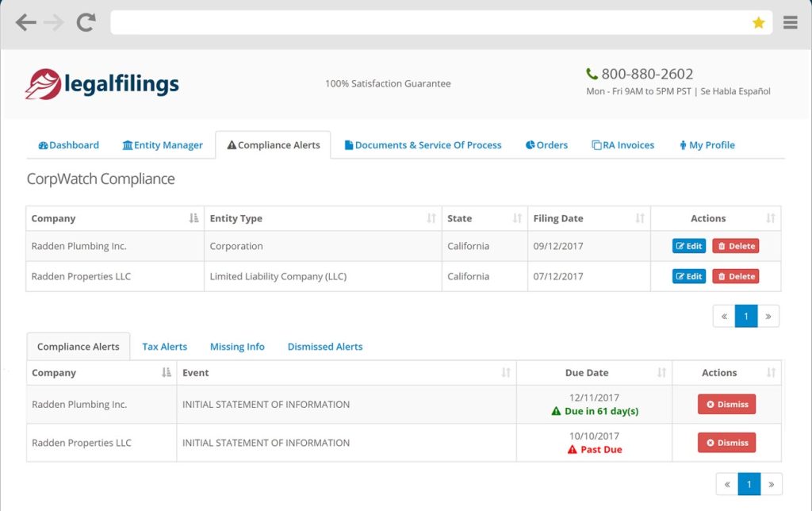Image resolution: width=812 pixels, height=511 pixels.
Task: Reload the page with the refresh icon
Action: point(86,23)
